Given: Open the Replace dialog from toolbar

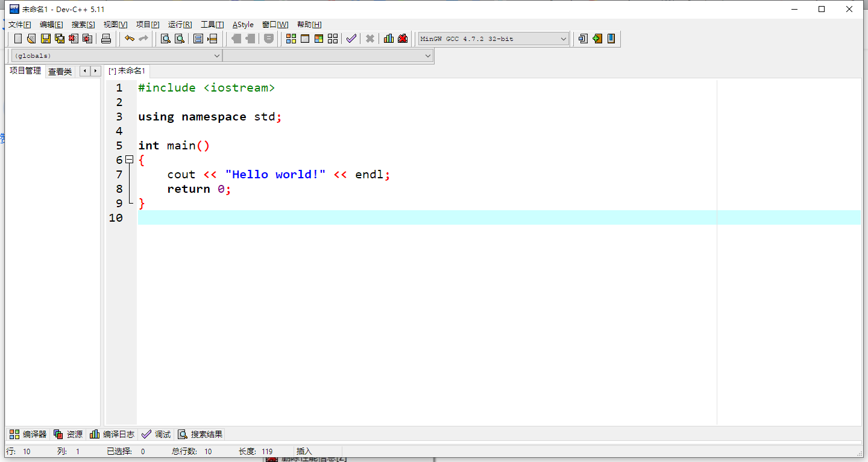Looking at the screenshot, I should tap(179, 39).
